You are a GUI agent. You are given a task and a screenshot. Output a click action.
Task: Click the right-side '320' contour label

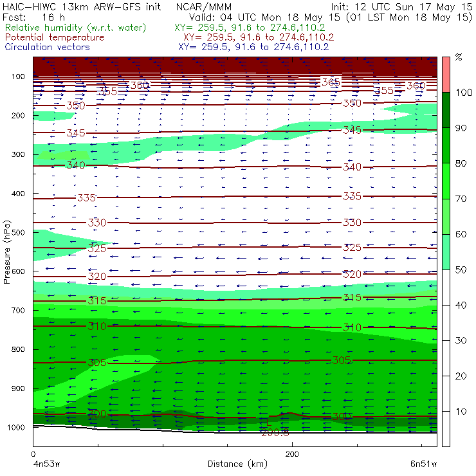pyautogui.click(x=352, y=275)
